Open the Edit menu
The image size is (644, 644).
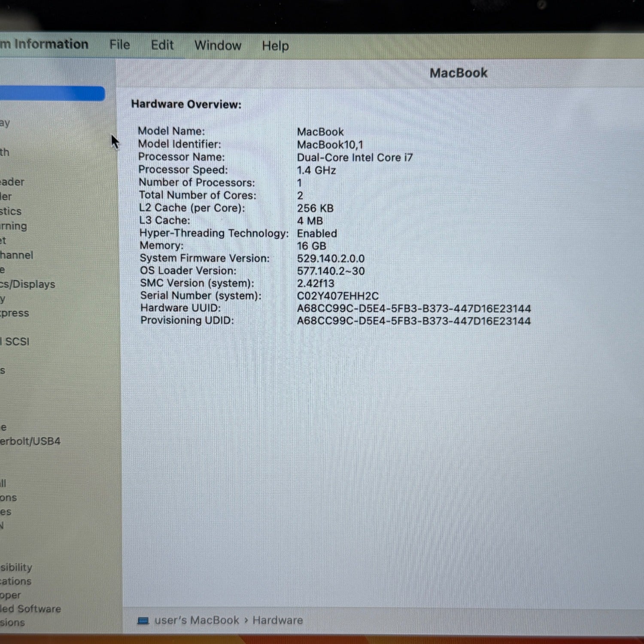click(162, 45)
